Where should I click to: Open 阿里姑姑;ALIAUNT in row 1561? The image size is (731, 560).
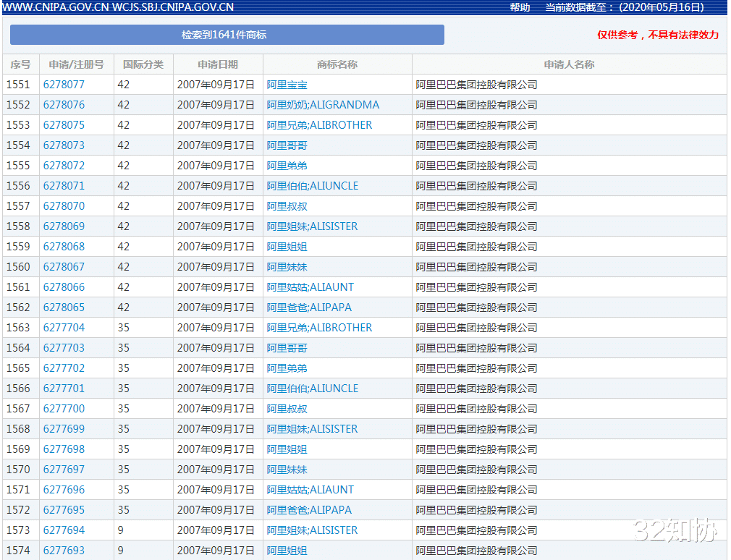pyautogui.click(x=310, y=287)
